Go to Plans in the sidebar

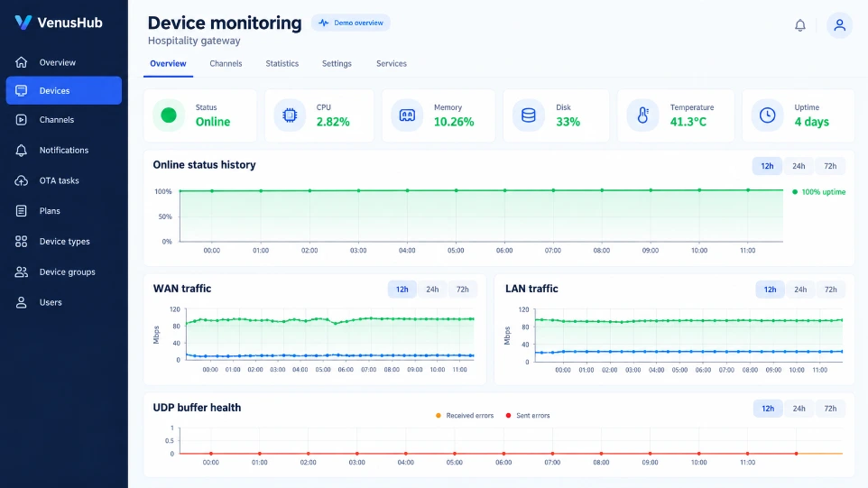pyautogui.click(x=64, y=211)
